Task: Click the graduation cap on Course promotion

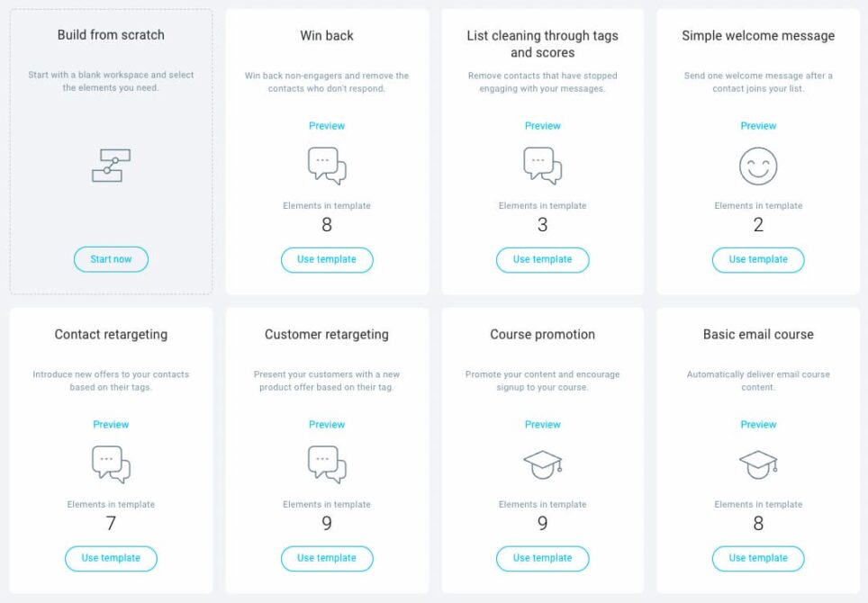Action: [542, 464]
